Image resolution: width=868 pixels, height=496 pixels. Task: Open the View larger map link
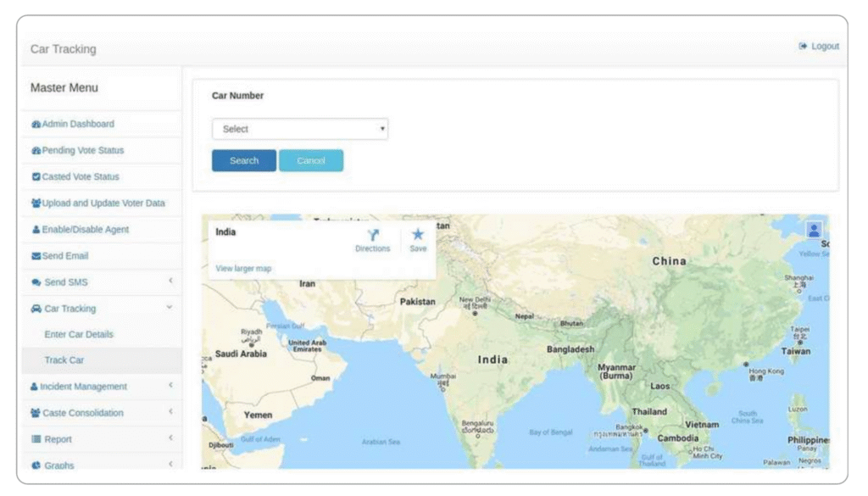pyautogui.click(x=243, y=269)
